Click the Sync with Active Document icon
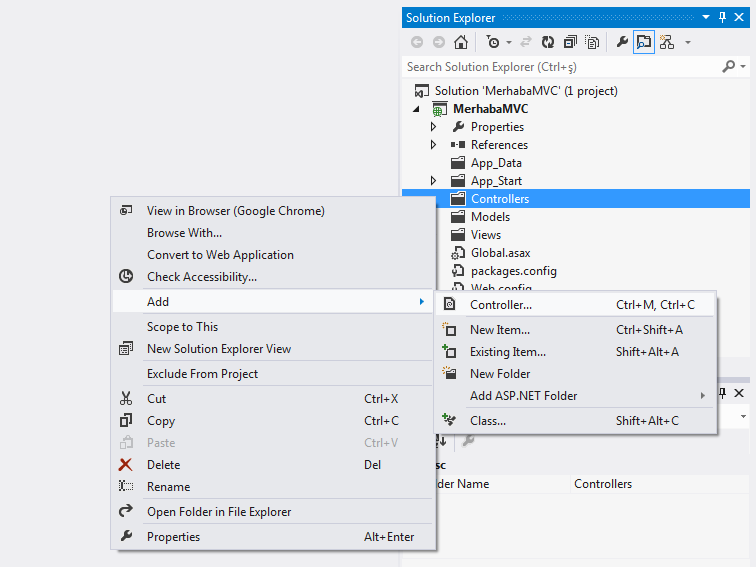Image resolution: width=756 pixels, height=567 pixels. coord(526,42)
